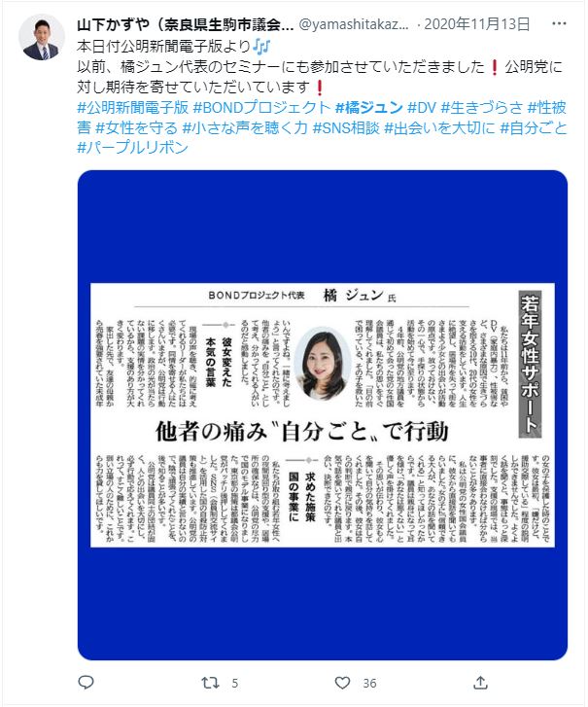Screen dimensions: 588x707
Task: Open the #SNS相談 hashtag
Action: tap(346, 128)
